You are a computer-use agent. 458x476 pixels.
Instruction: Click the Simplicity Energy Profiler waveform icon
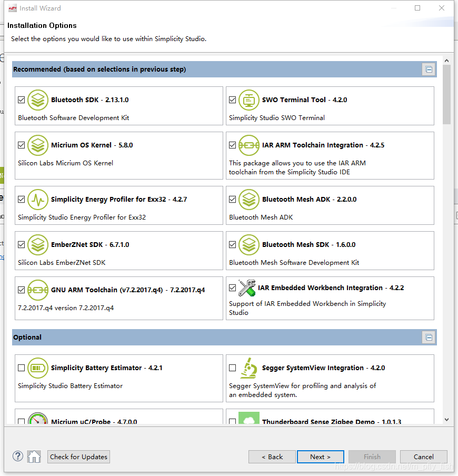(x=38, y=200)
